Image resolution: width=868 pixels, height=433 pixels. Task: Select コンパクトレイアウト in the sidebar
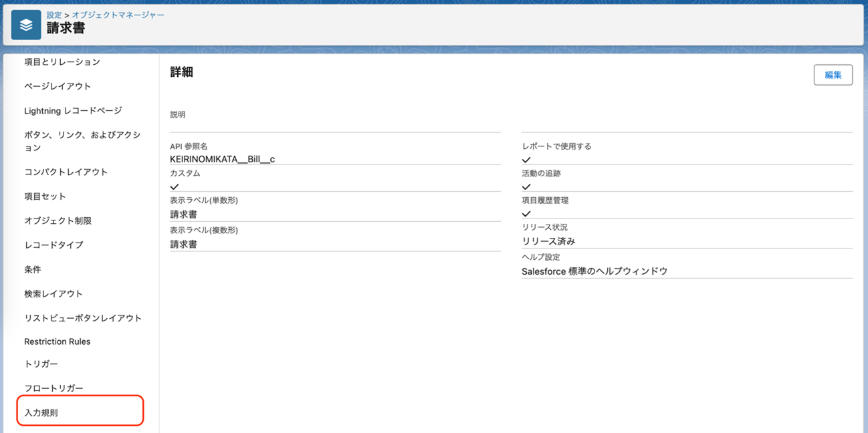pyautogui.click(x=66, y=172)
